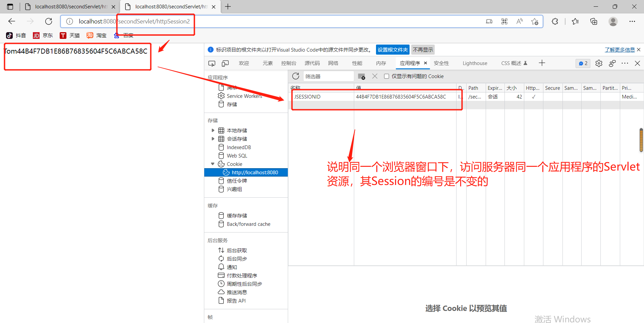Open the user profile avatar
This screenshot has height=323, width=644.
613,21
